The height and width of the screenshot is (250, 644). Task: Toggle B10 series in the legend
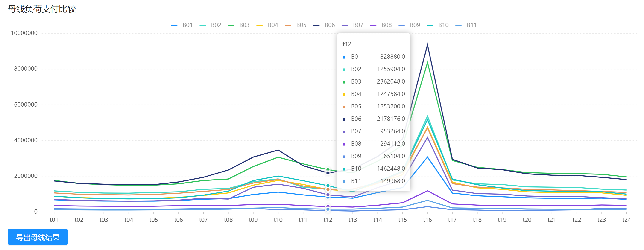click(x=438, y=25)
